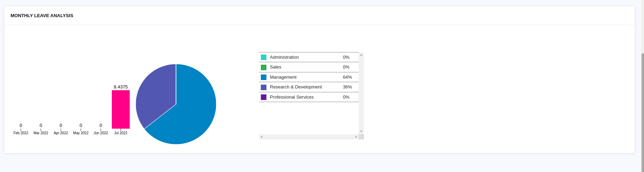Click the legend's right scroll arrow
This screenshot has height=172, width=644.
tap(356, 137)
